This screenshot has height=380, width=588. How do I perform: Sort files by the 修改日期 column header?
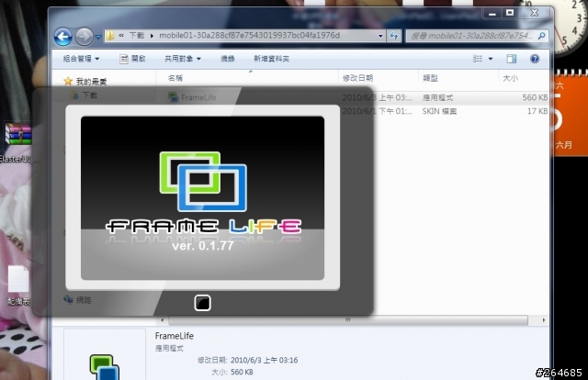[x=357, y=78]
